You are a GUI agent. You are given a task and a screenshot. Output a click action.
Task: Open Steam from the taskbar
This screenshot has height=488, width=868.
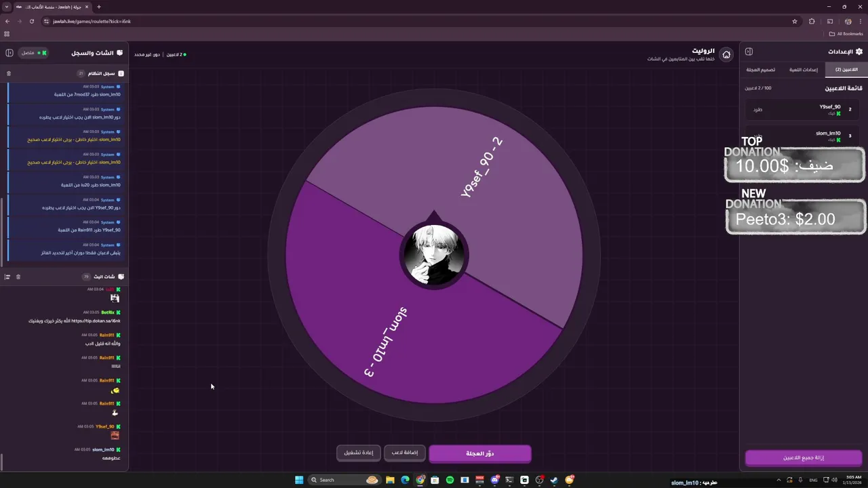point(554,480)
